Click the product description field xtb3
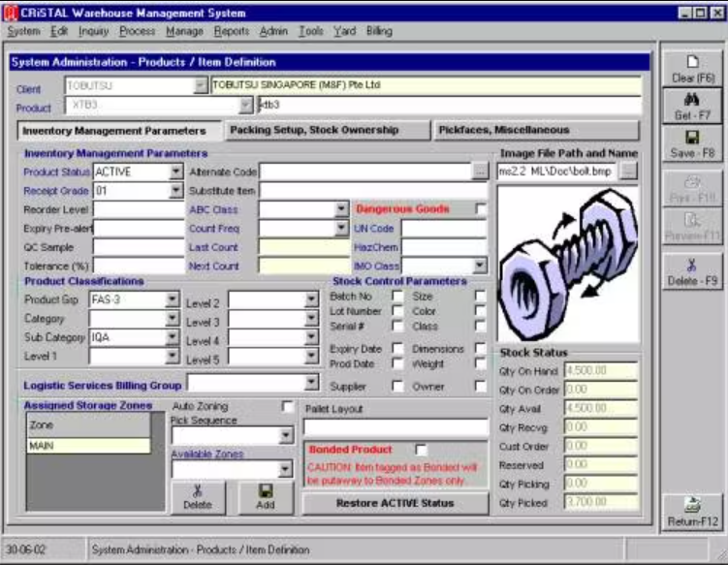This screenshot has width=728, height=565. [x=450, y=105]
